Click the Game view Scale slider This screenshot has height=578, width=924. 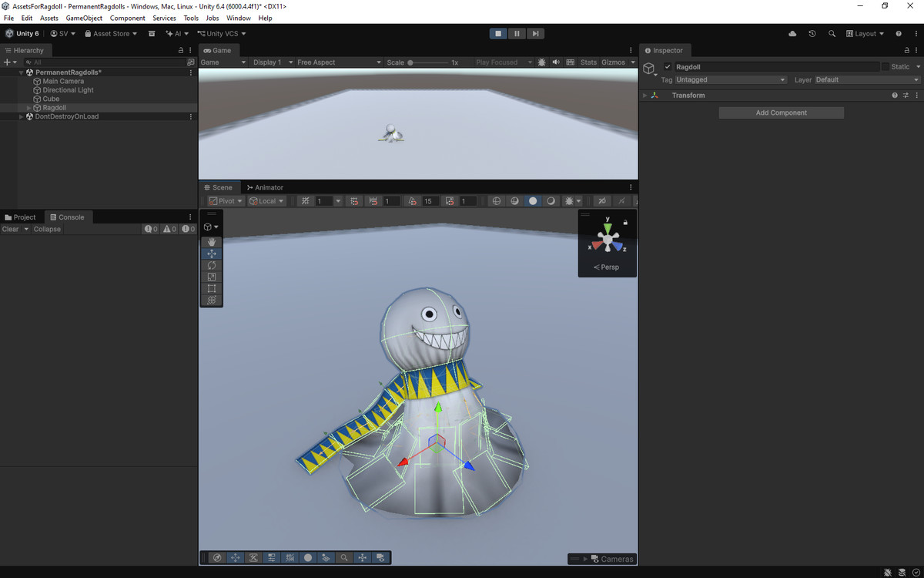click(428, 62)
